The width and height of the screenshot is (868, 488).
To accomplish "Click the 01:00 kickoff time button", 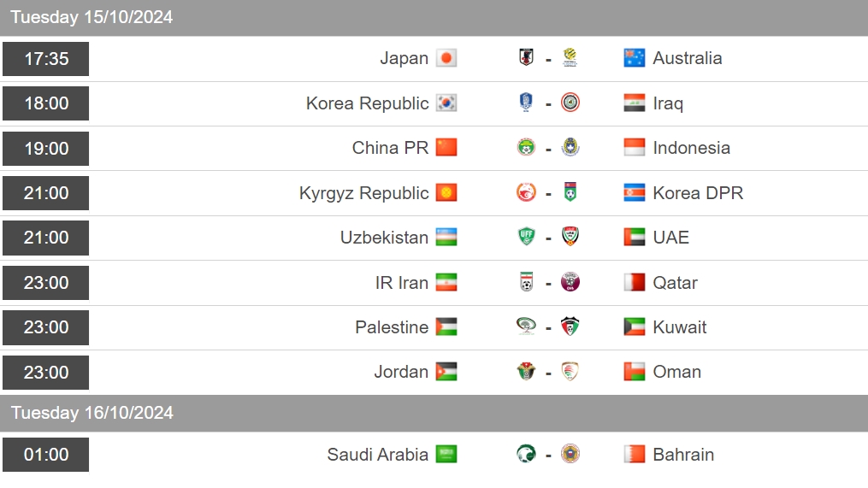I will tap(46, 455).
